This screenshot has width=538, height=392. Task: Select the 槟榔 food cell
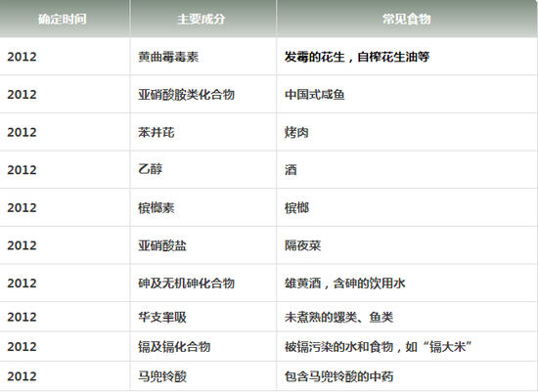click(x=407, y=207)
